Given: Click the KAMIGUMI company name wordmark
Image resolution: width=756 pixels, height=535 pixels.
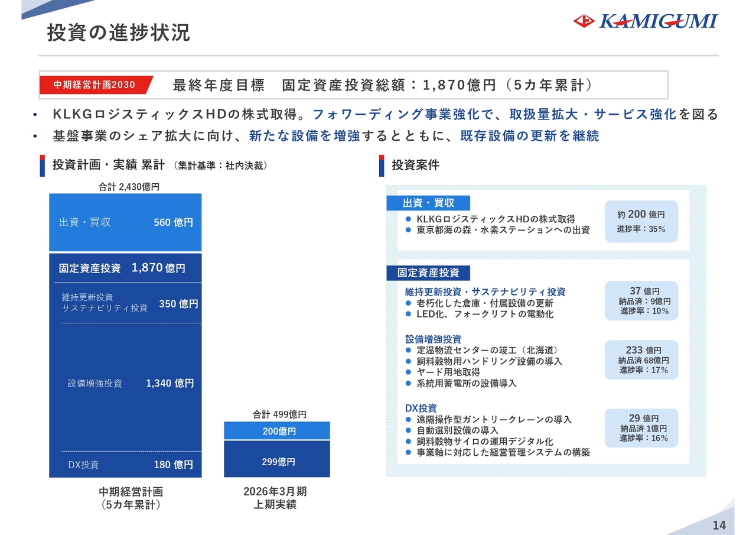Looking at the screenshot, I should pos(658,21).
